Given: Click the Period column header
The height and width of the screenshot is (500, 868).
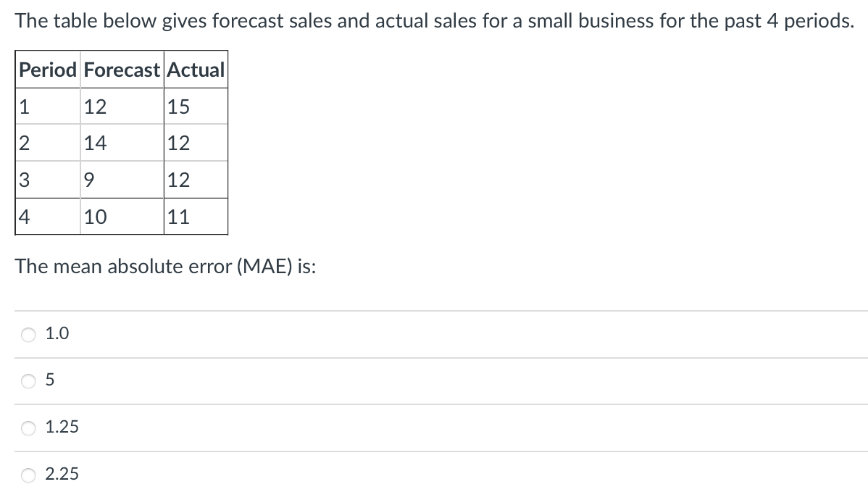Looking at the screenshot, I should [46, 70].
